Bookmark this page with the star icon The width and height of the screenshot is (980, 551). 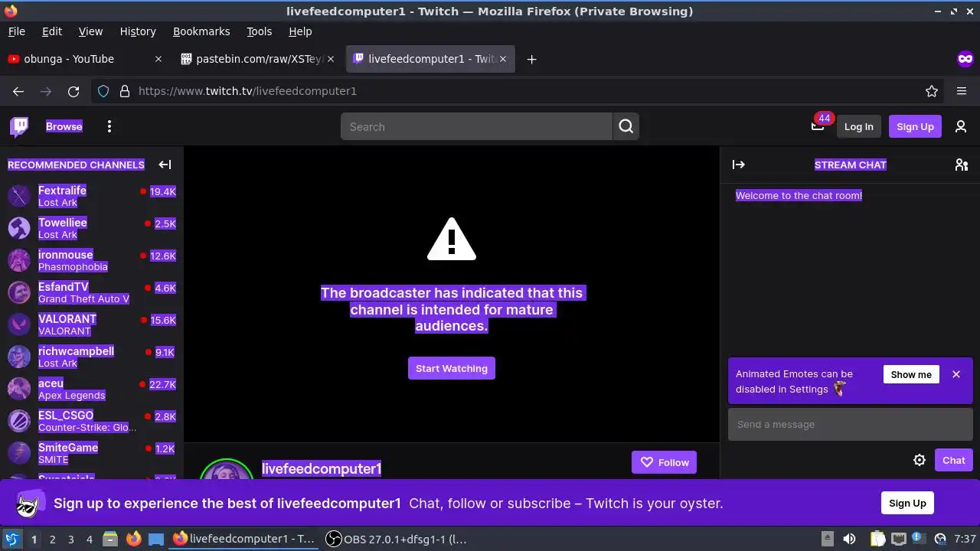[932, 91]
